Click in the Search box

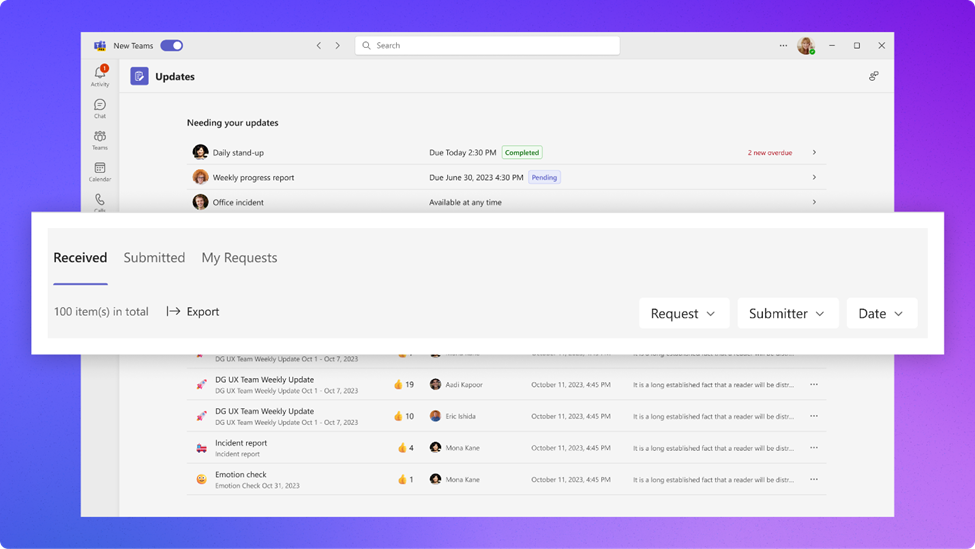point(488,45)
